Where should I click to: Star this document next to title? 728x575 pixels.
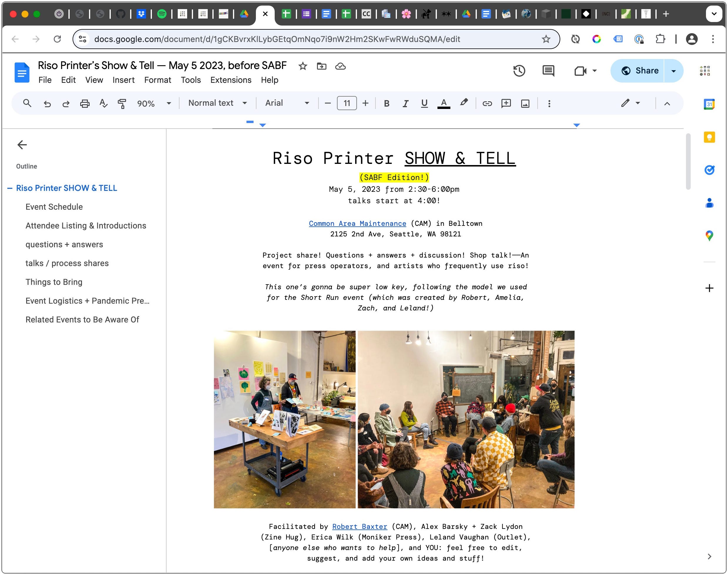(x=303, y=66)
